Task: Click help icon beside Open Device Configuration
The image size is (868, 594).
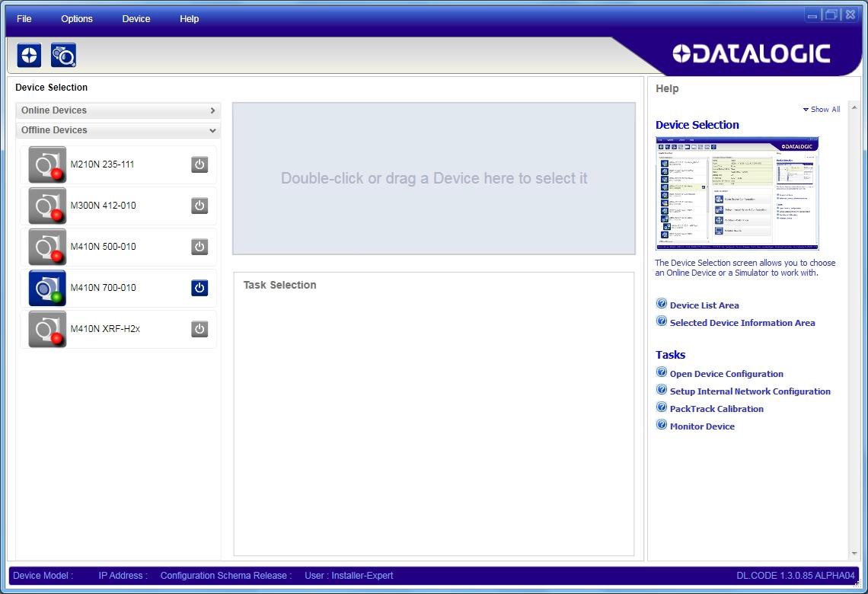Action: point(662,372)
